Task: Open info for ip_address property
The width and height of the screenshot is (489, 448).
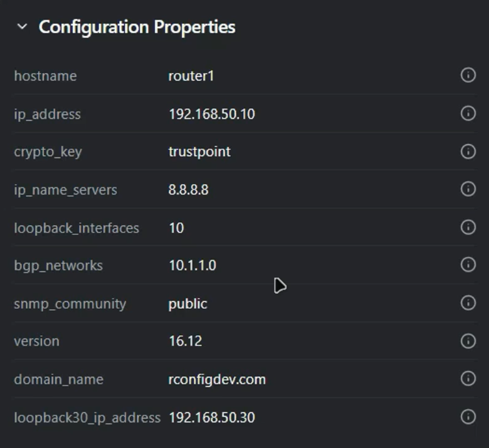Action: click(x=468, y=114)
